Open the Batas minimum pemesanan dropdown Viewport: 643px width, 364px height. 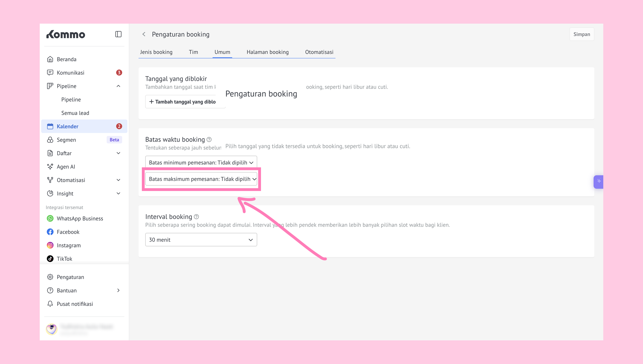201,163
